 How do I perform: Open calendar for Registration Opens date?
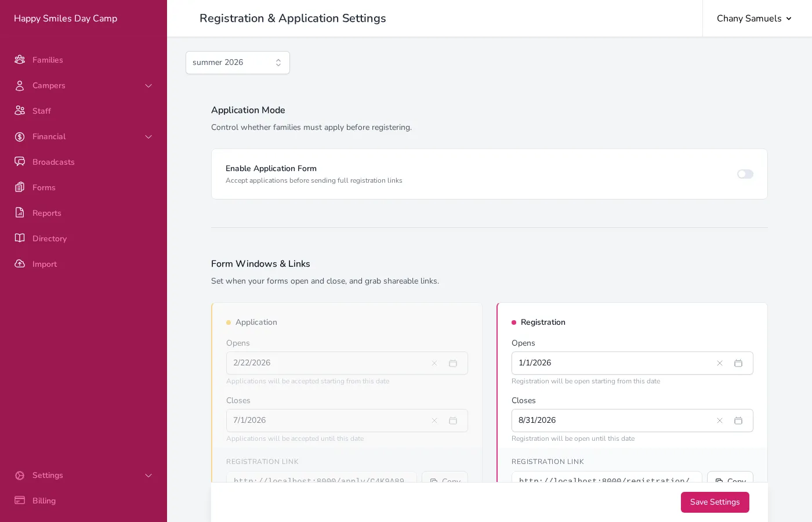click(738, 363)
